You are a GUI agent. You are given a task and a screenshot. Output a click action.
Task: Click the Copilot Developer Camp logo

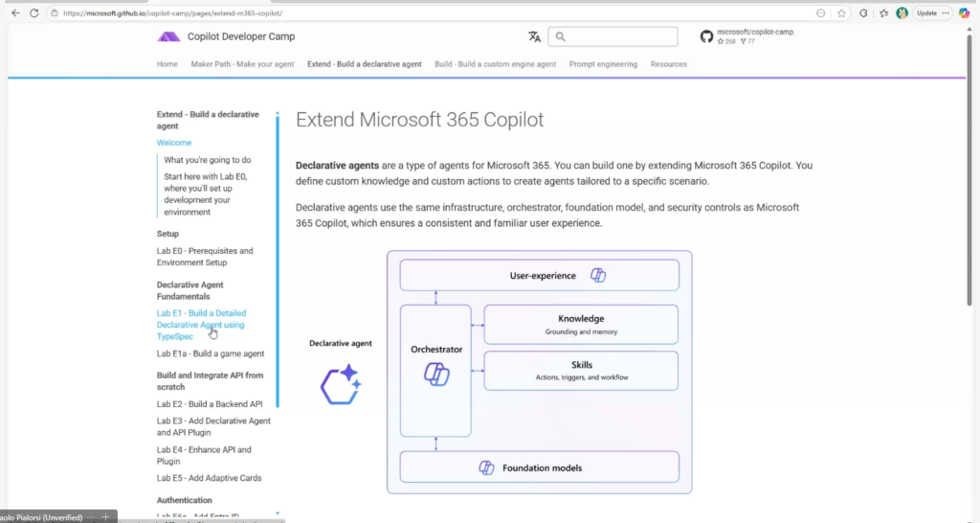click(x=168, y=37)
